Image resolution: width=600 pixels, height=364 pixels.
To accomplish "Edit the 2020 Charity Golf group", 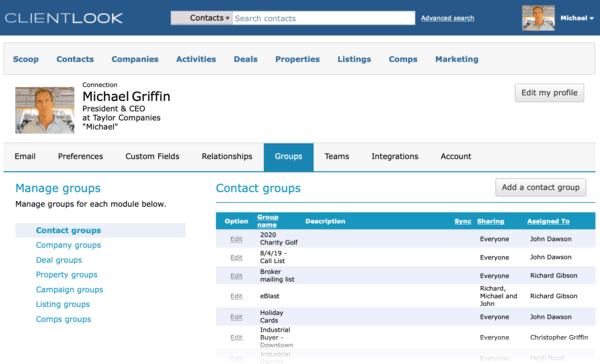I will tap(236, 239).
